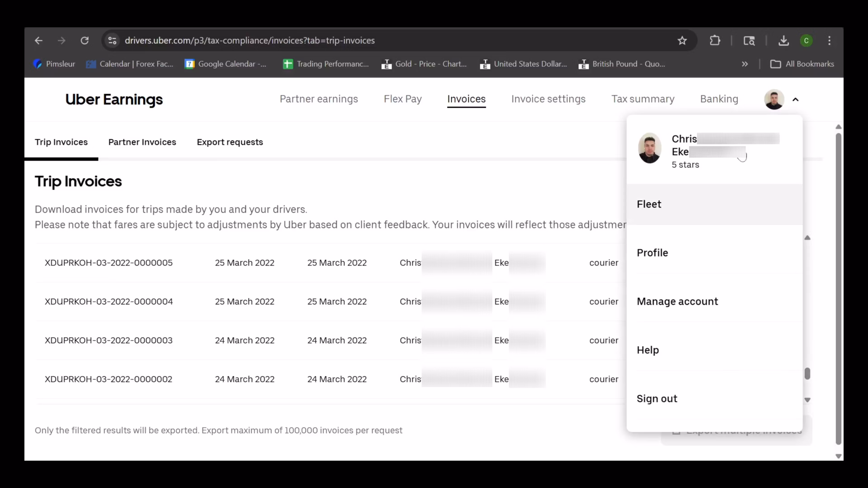Show hidden bookmarks with double chevron
The image size is (868, 488).
[x=745, y=64]
